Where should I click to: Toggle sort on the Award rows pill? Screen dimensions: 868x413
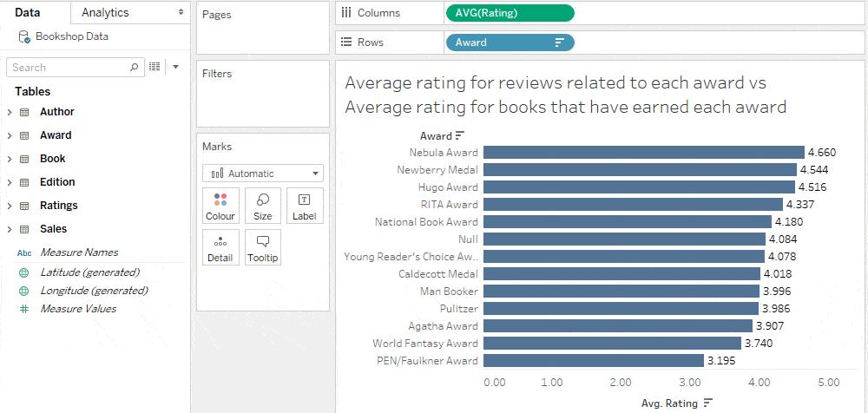click(x=560, y=42)
